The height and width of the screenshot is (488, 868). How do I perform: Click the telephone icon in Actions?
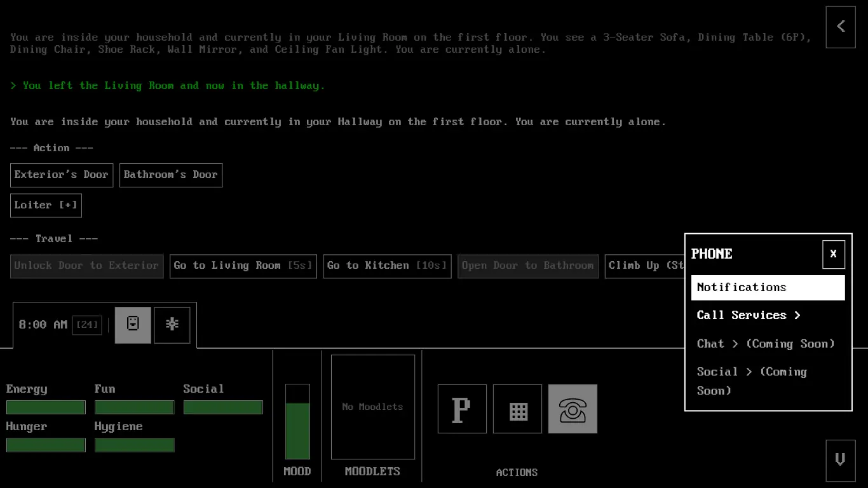pos(573,409)
